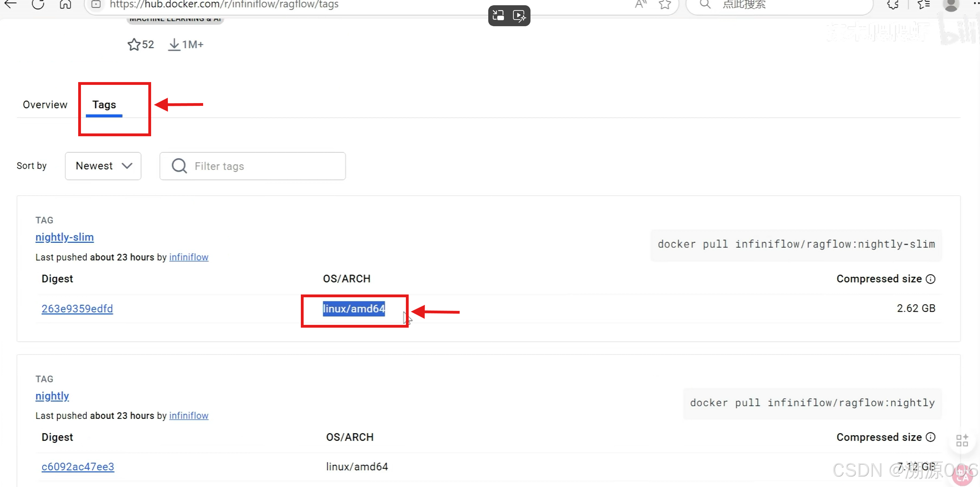Screen dimensions: 980x487
Task: Click the browser back arrow
Action: pyautogui.click(x=10, y=4)
